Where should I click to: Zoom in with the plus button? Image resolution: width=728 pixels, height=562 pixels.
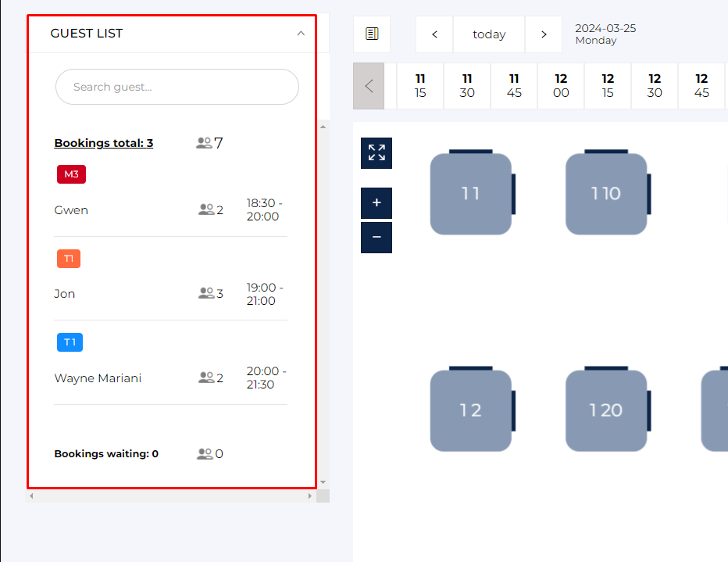click(x=376, y=203)
